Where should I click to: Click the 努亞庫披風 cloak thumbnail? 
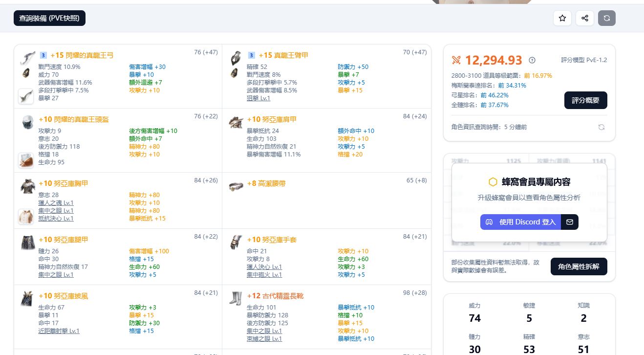[x=27, y=298]
